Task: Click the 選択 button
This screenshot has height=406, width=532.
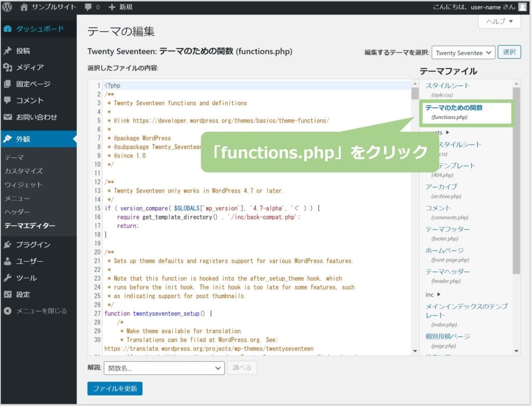Action: coord(509,52)
